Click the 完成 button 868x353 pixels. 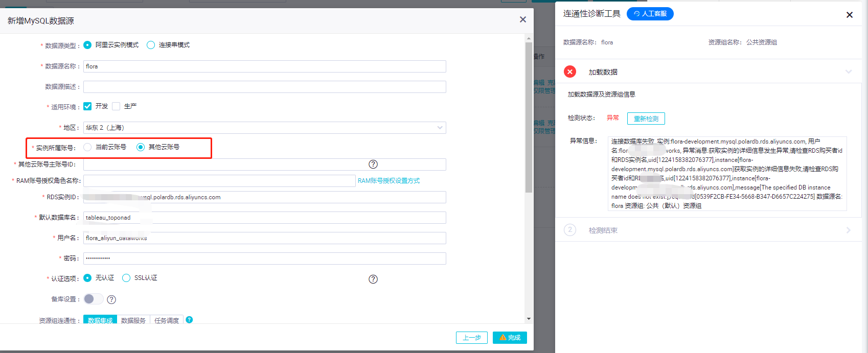click(510, 338)
